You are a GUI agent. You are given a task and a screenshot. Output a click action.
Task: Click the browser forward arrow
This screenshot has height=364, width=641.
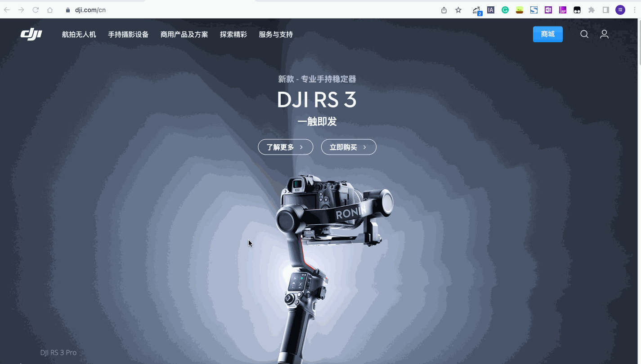tap(21, 10)
